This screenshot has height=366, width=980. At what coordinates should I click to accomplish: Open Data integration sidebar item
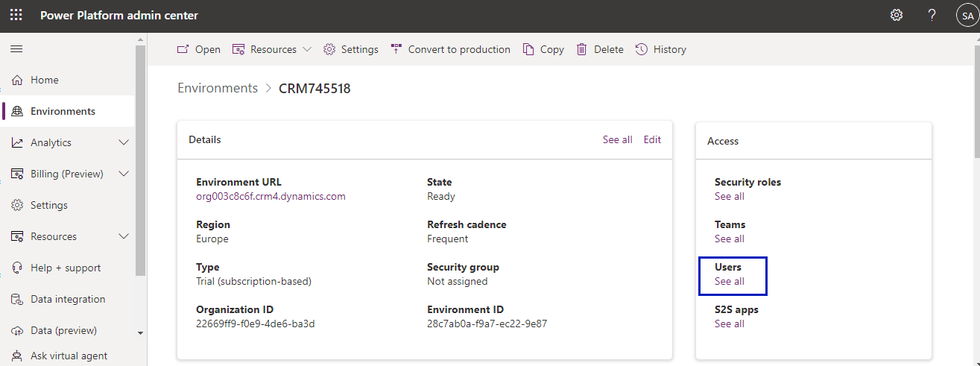click(68, 299)
